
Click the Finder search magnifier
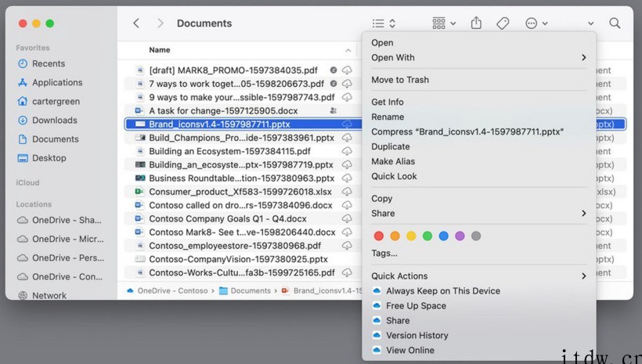(615, 23)
